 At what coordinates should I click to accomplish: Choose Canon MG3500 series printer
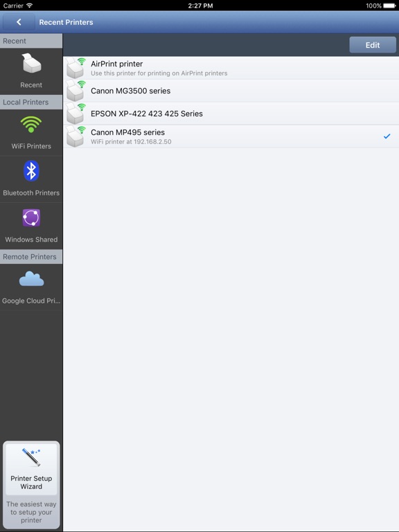(231, 91)
